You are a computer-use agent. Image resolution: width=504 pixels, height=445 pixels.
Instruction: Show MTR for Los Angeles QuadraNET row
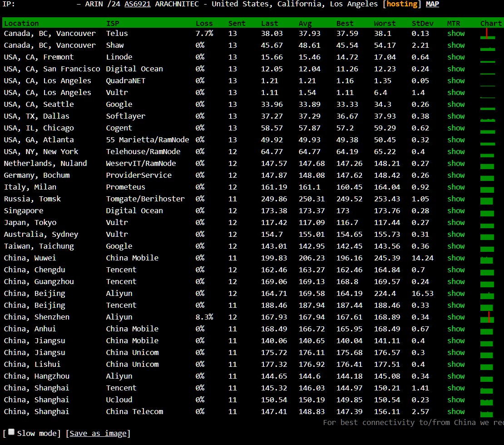pyautogui.click(x=456, y=81)
